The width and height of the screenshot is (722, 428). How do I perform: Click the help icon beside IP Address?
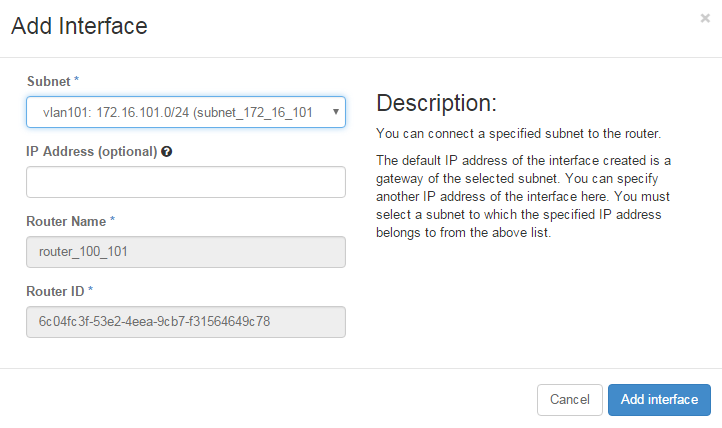click(x=166, y=152)
